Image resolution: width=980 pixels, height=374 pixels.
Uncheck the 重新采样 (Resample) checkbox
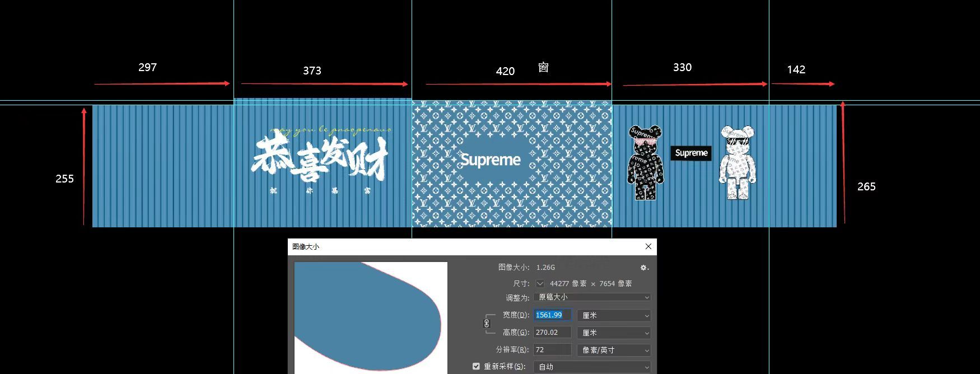click(476, 366)
